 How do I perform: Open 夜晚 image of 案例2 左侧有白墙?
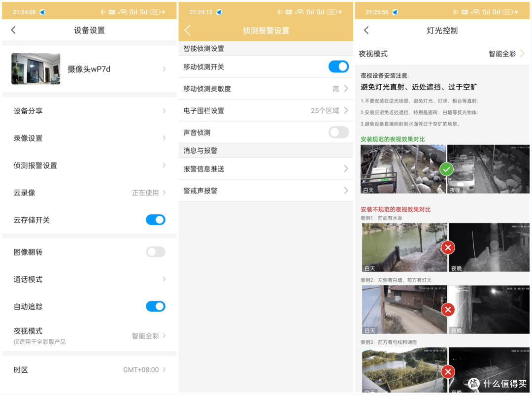tap(489, 309)
